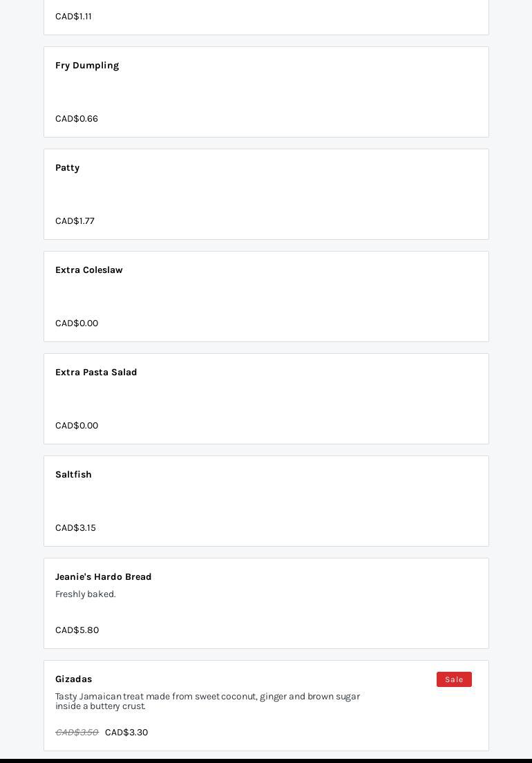
Task: Click the red Sale badge
Action: (454, 679)
